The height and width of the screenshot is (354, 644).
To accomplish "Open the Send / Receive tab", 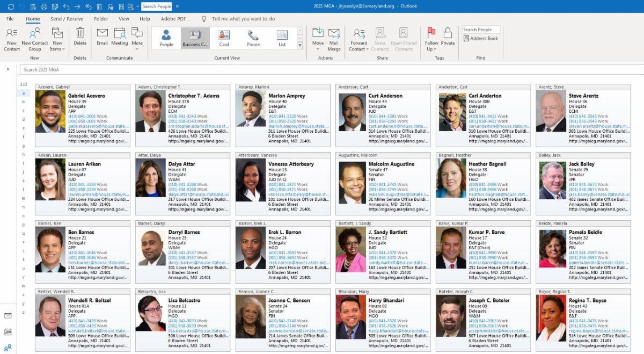I will 67,19.
